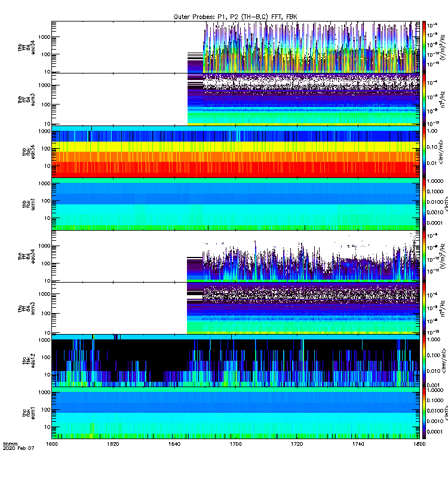Screen dimensions: 448x478
Task: Click the 1.00 colorbar tick of thb edc34
Action: (432, 131)
